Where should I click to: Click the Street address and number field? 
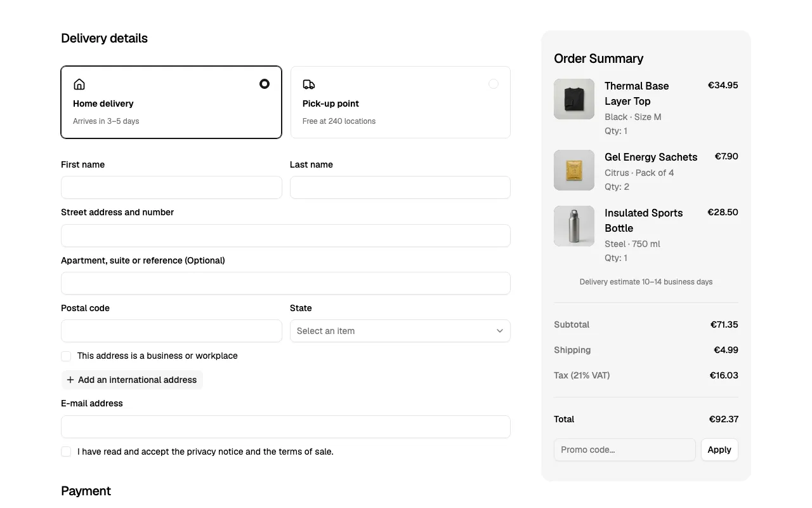click(285, 236)
